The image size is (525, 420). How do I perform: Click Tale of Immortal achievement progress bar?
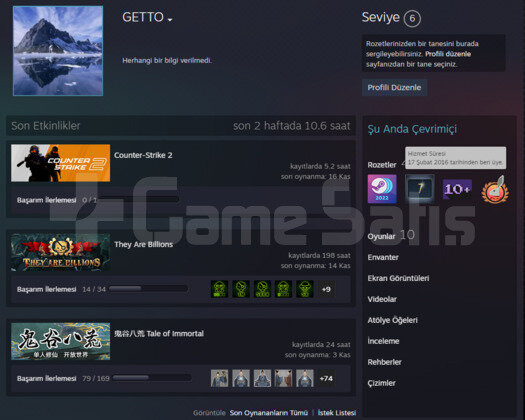(x=152, y=378)
